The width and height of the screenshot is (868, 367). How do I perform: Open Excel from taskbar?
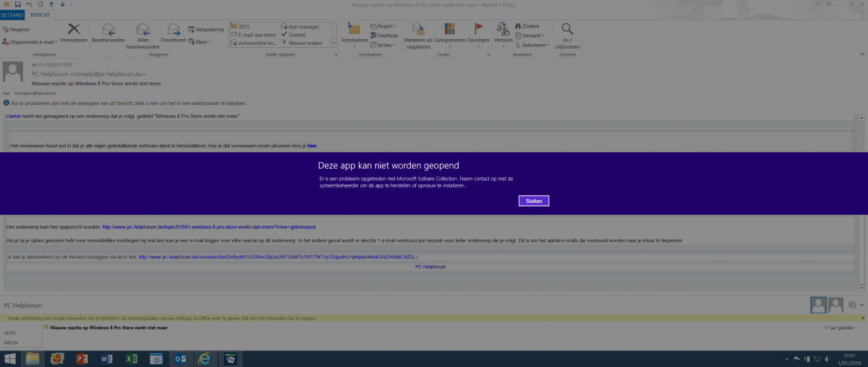coord(131,358)
